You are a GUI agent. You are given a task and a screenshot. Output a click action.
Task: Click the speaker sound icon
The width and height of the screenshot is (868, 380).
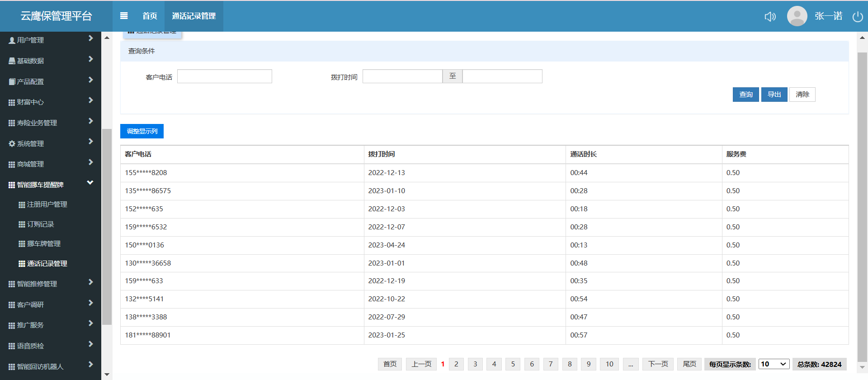(x=770, y=17)
